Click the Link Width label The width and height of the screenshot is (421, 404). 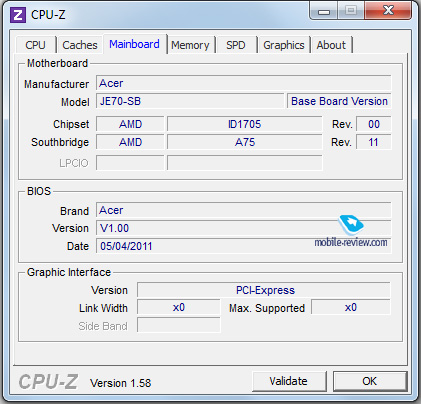point(103,308)
